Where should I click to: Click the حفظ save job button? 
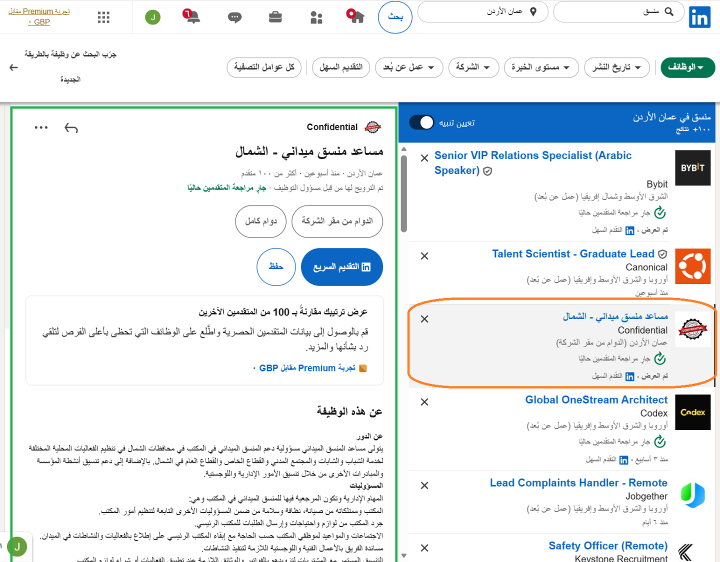point(276,267)
